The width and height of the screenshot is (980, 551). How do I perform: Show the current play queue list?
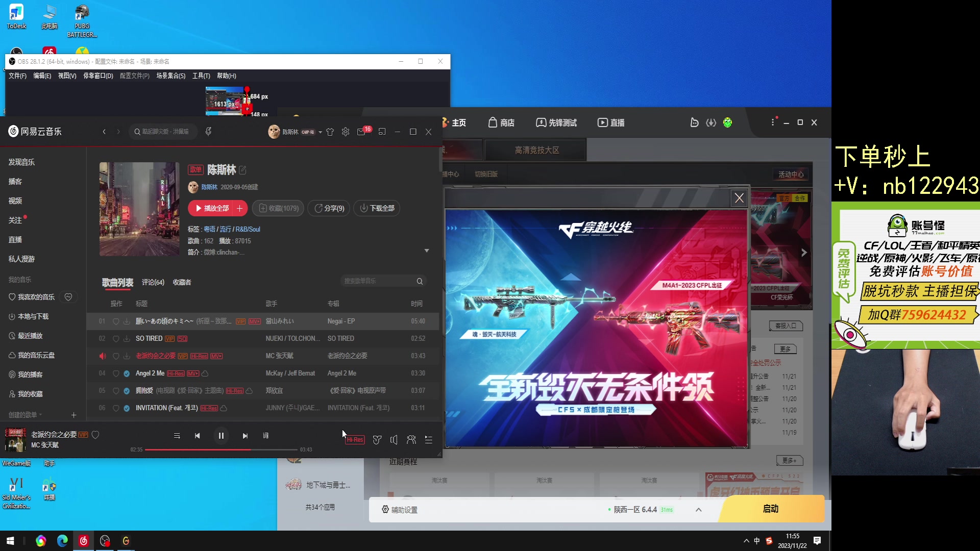[429, 440]
